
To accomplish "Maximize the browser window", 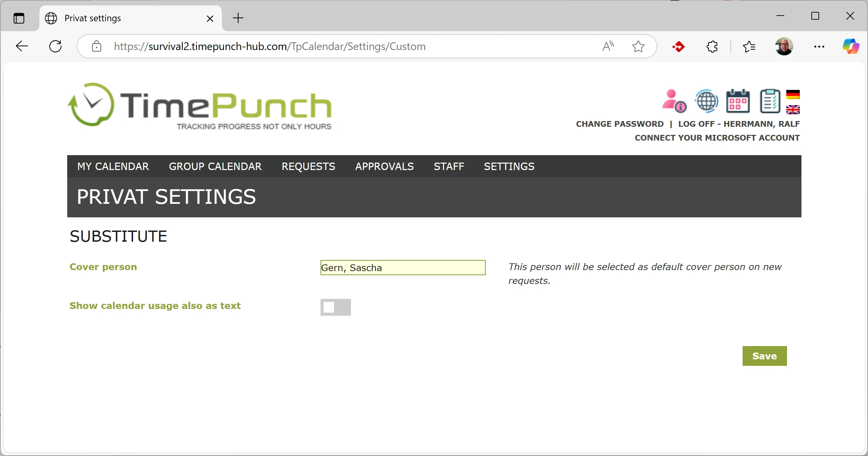I will pos(815,16).
